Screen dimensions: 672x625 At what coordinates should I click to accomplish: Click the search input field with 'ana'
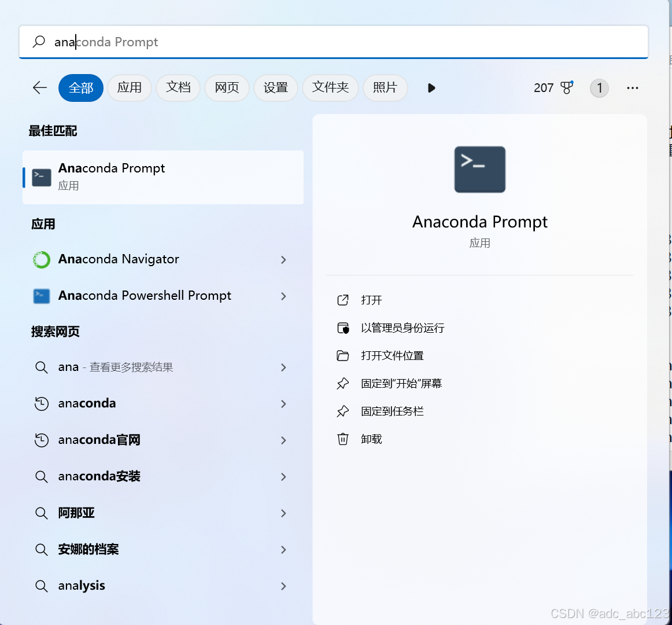click(334, 42)
